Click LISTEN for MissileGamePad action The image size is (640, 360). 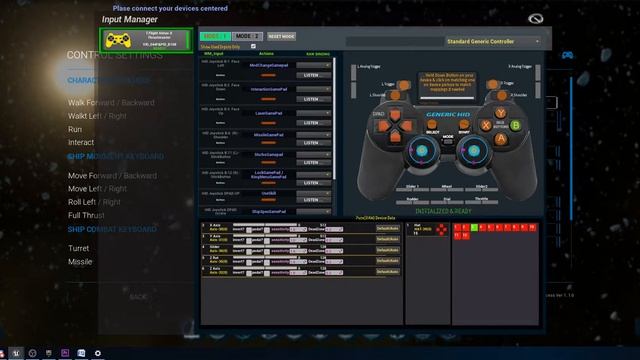tap(313, 143)
